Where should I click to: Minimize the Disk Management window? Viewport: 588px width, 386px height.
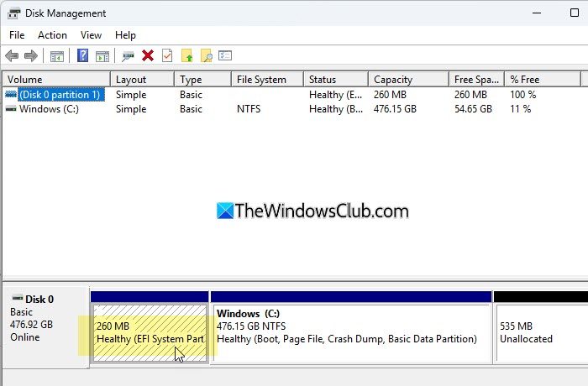pos(537,13)
